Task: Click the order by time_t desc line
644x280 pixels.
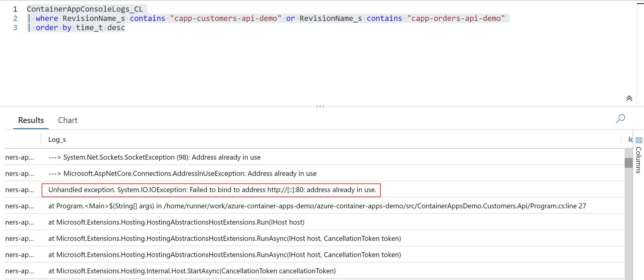Action: (77, 27)
